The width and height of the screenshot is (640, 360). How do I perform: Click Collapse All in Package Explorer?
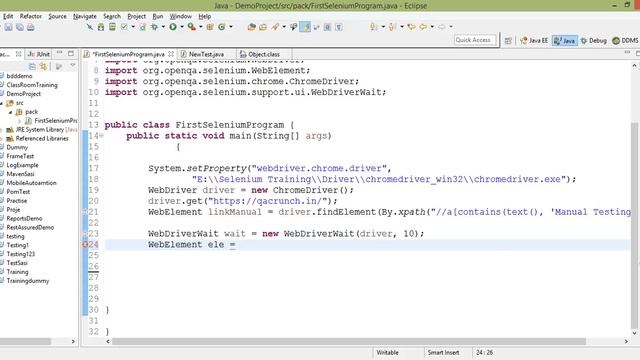point(32,66)
